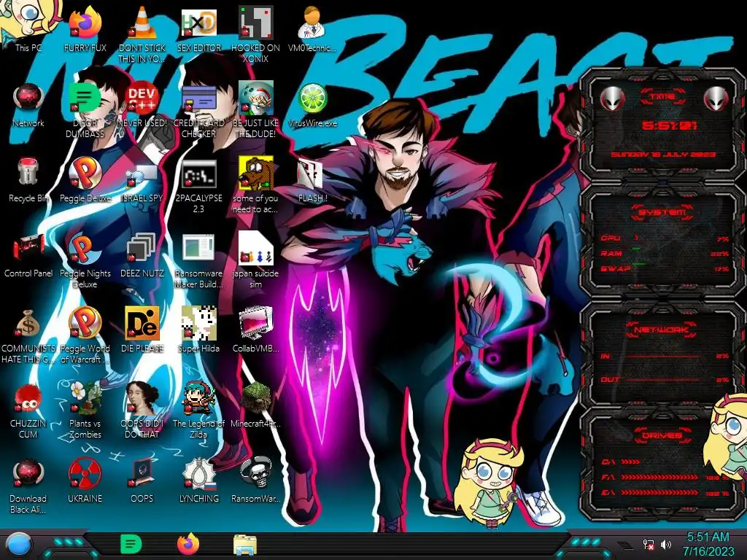
Task: Open the green taskbar app icon
Action: 131,544
